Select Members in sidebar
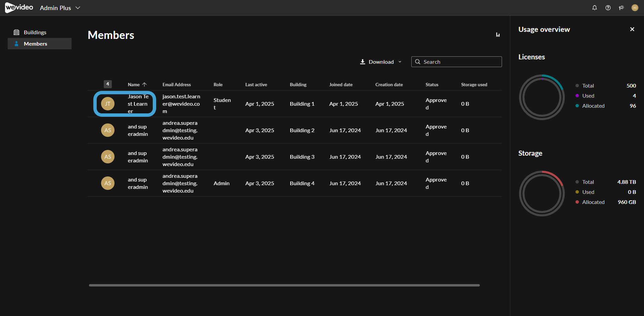The width and height of the screenshot is (644, 316). [40, 44]
